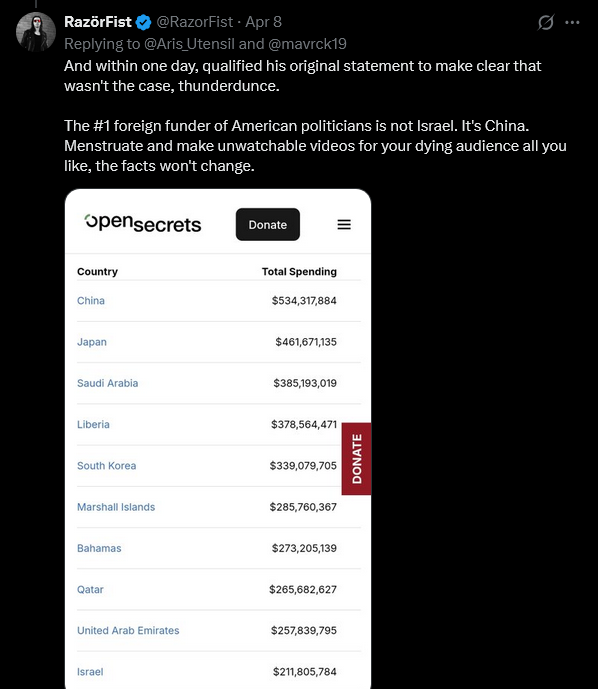The width and height of the screenshot is (598, 689).
Task: Click the RazörFist display name
Action: (98, 22)
